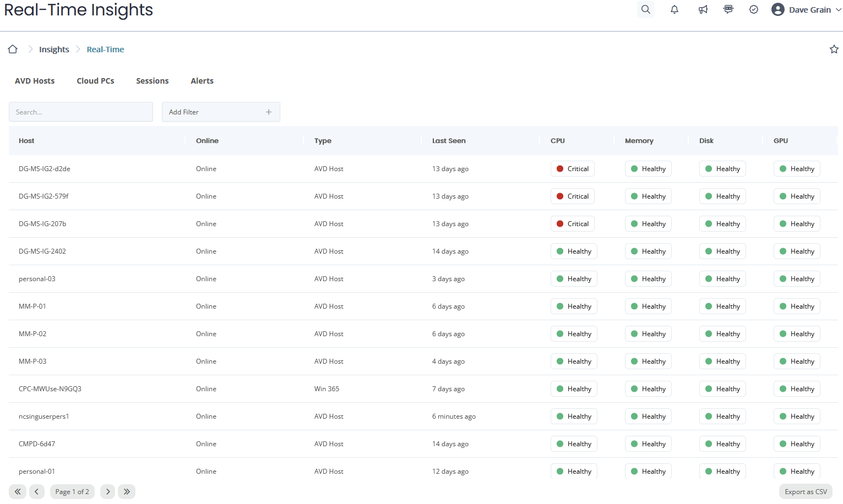Click Export as CSV button
Image resolution: width=843 pixels, height=504 pixels.
[x=806, y=491]
